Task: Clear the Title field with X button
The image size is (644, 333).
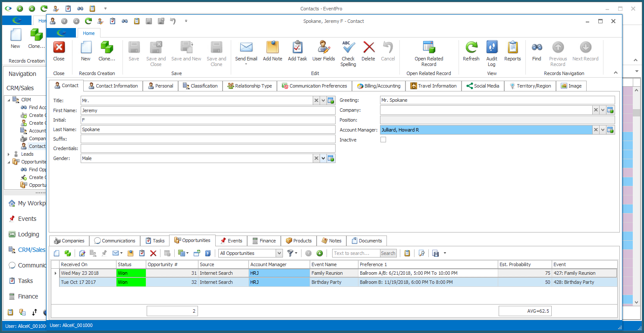Action: [316, 101]
